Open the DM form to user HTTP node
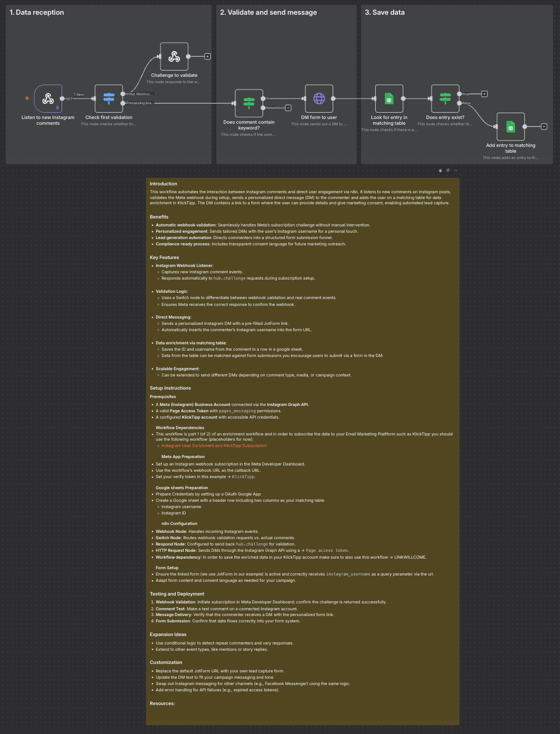Screen dimensions: 560x734 pos(319,98)
